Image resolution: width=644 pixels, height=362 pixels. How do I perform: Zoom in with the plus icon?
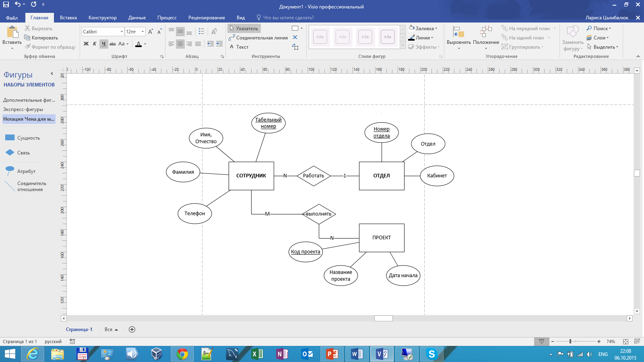(x=599, y=341)
